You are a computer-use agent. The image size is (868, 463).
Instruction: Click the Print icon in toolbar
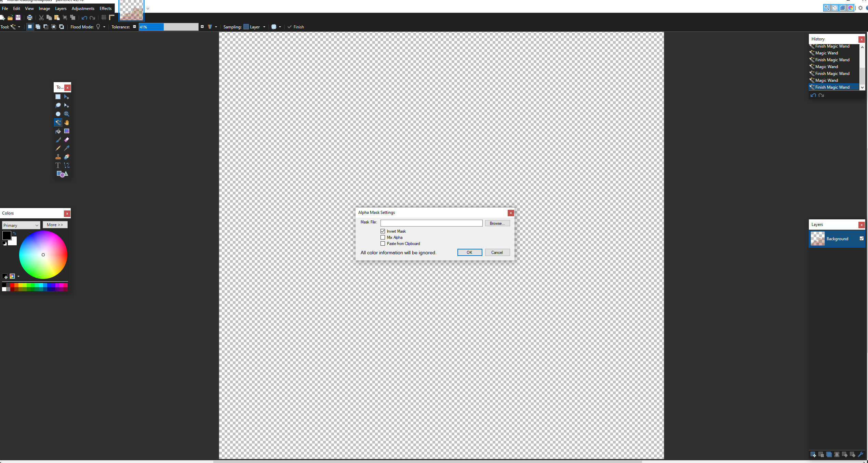30,17
